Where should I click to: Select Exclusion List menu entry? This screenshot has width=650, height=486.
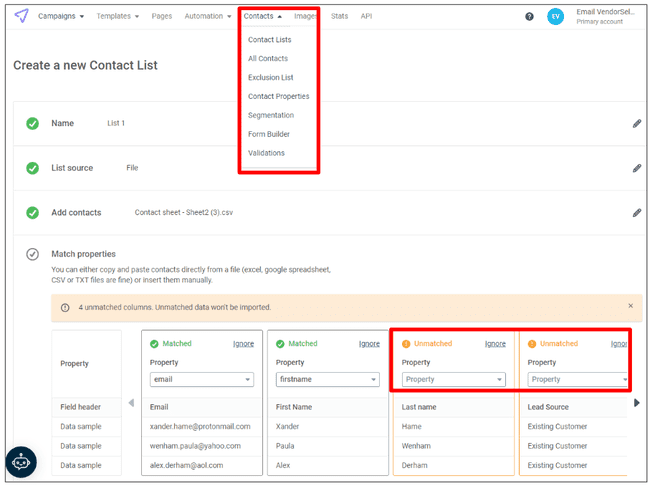[x=270, y=77]
